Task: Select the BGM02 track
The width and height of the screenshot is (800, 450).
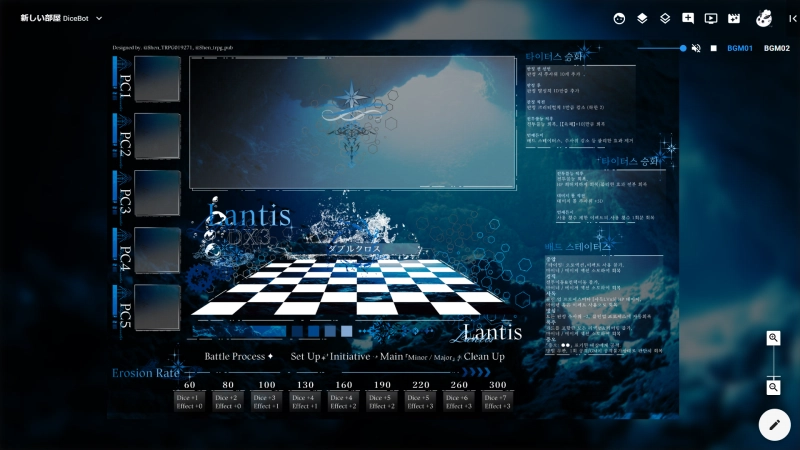Action: click(x=777, y=48)
